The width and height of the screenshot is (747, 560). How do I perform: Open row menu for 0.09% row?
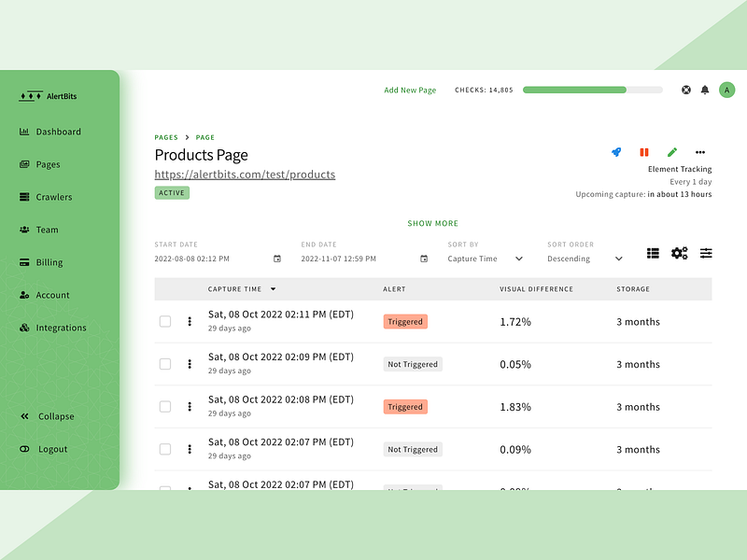tap(190, 449)
